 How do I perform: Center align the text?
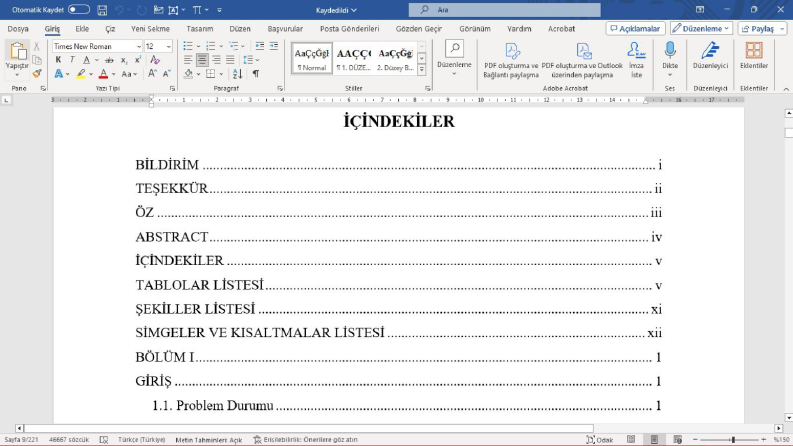point(202,60)
